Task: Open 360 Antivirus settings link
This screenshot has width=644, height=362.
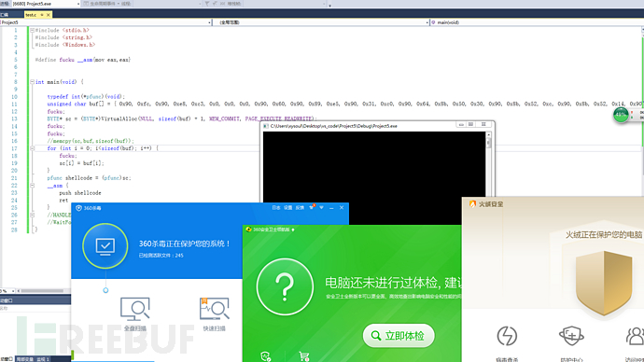Action: (x=287, y=208)
